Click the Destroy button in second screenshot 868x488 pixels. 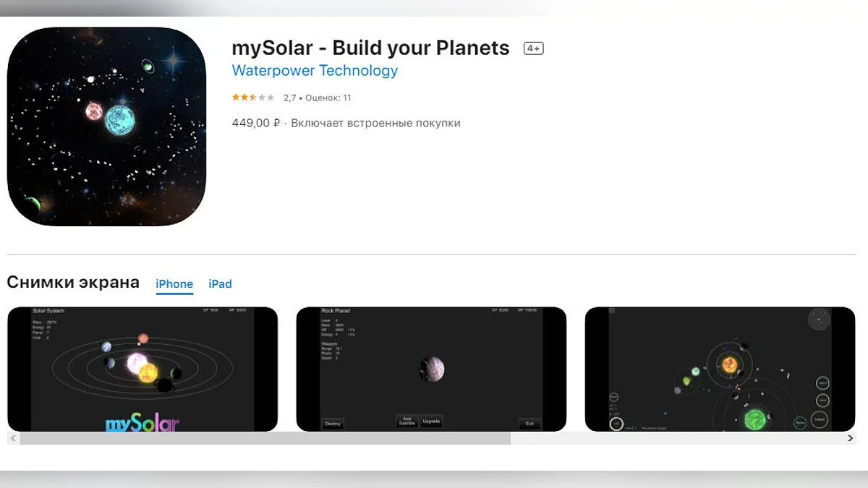click(x=333, y=424)
